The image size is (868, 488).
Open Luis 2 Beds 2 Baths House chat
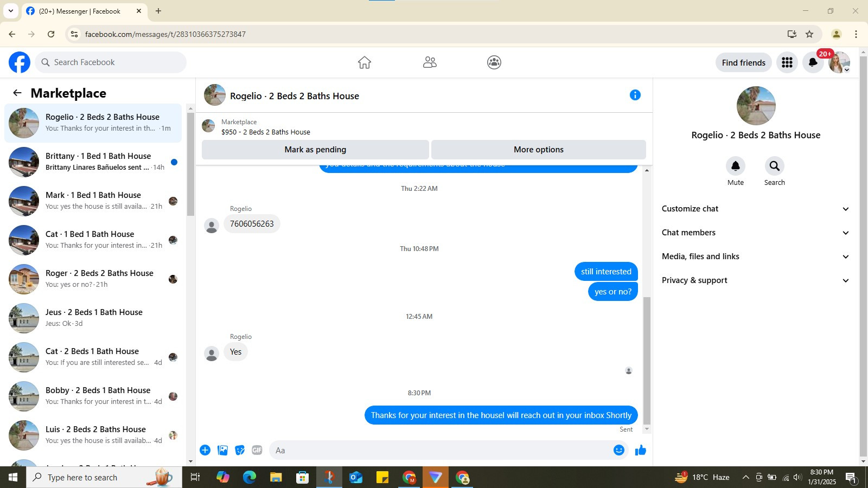point(93,435)
